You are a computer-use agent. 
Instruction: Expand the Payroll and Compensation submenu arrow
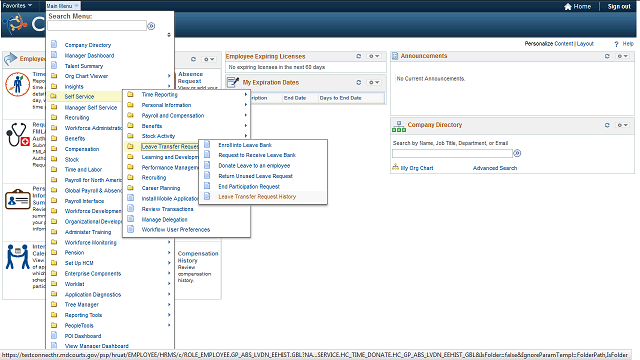(246, 116)
